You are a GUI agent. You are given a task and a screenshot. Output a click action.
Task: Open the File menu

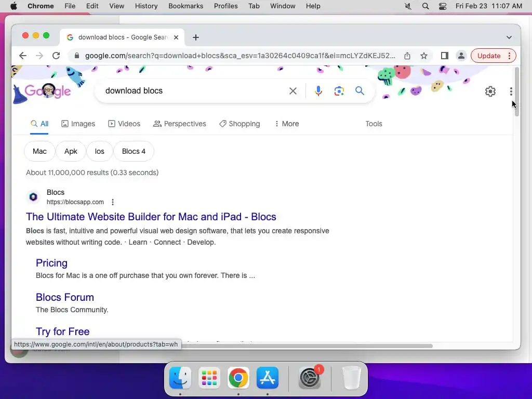70,6
